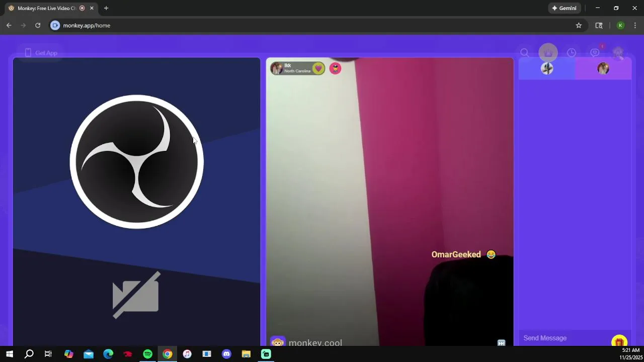The height and width of the screenshot is (362, 644).
Task: Open the Chrome three-dot menu
Action: pos(635,25)
